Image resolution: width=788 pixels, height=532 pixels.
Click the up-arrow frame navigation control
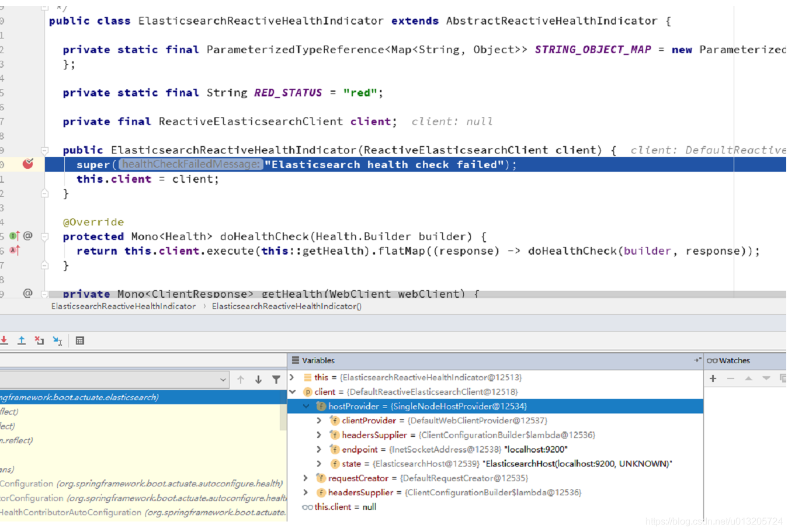(x=241, y=380)
